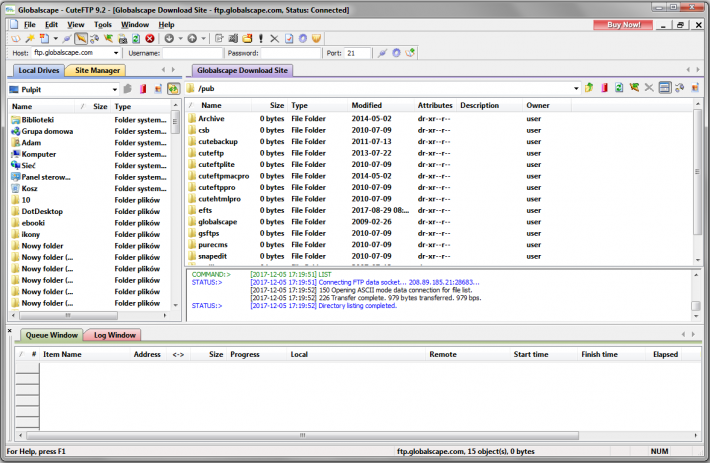
Task: Switch to the Queue Window tab
Action: (52, 335)
